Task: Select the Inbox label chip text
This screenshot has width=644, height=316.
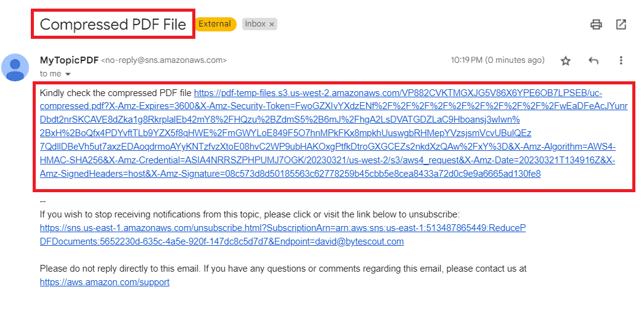Action: (x=255, y=24)
